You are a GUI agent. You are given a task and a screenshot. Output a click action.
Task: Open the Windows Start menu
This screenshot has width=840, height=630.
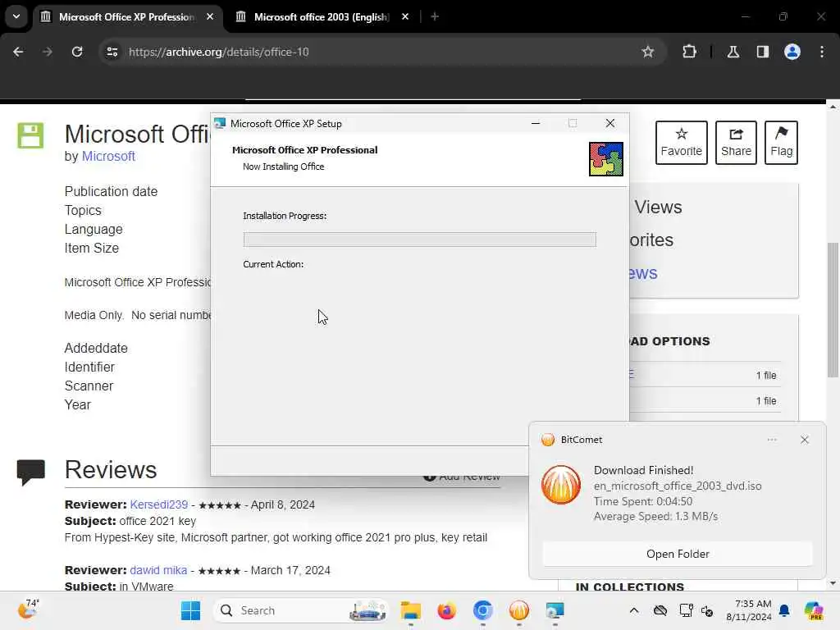pyautogui.click(x=190, y=610)
